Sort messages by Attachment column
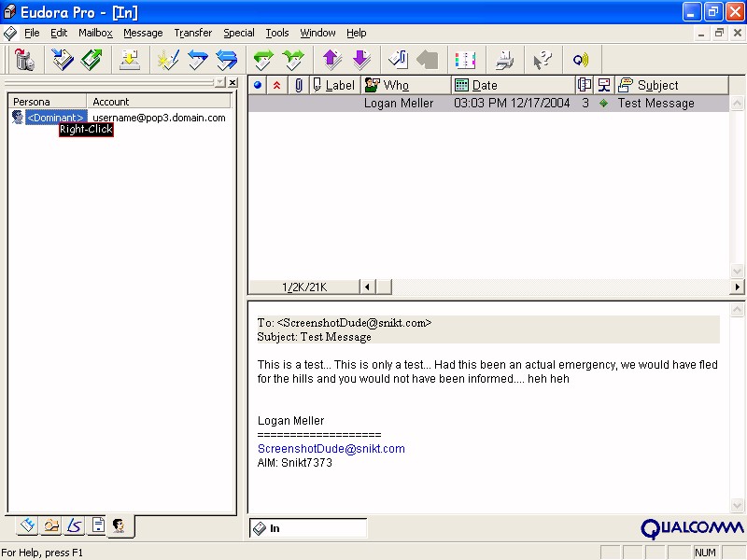This screenshot has height=560, width=747. point(299,85)
